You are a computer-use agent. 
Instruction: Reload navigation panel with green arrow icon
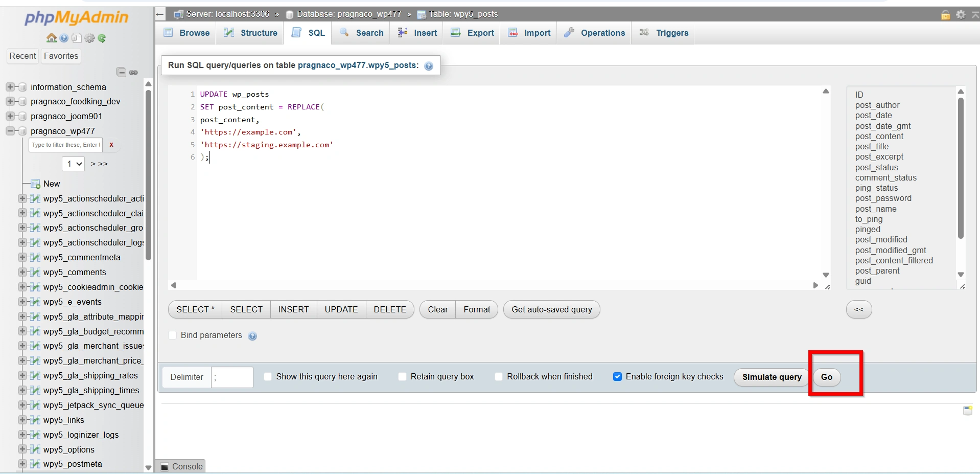pyautogui.click(x=102, y=38)
